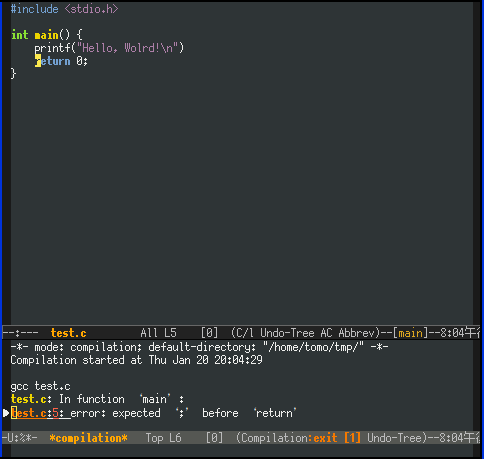Click the '-U:%*-' status flags in compilation mode line
The image size is (484, 459).
(x=20, y=438)
